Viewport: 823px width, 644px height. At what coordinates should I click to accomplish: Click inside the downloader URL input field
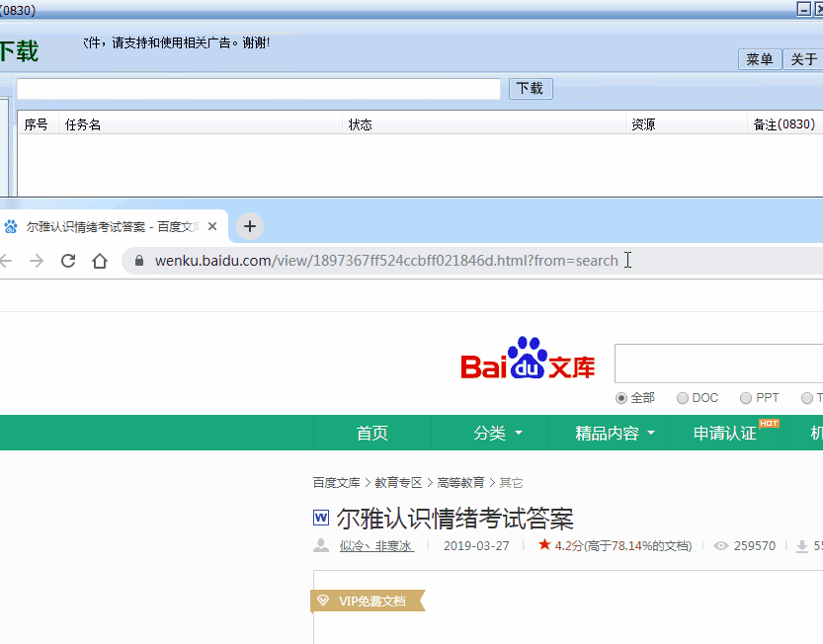[257, 88]
